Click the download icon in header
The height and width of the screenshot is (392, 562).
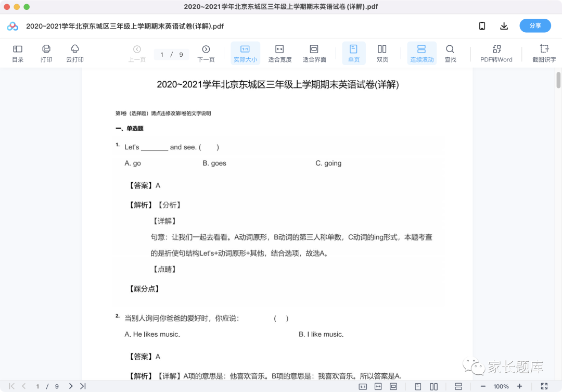pos(504,26)
